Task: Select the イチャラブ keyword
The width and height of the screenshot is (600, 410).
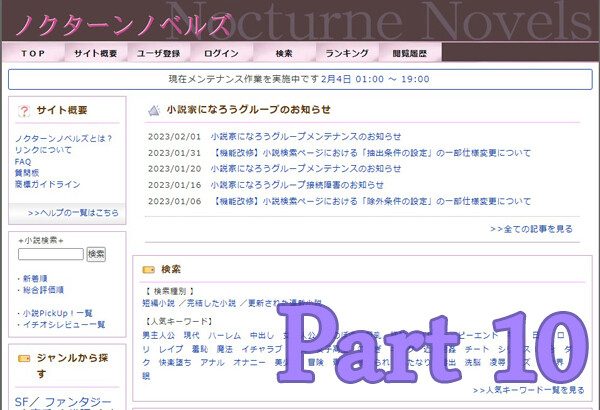Action: tap(262, 349)
